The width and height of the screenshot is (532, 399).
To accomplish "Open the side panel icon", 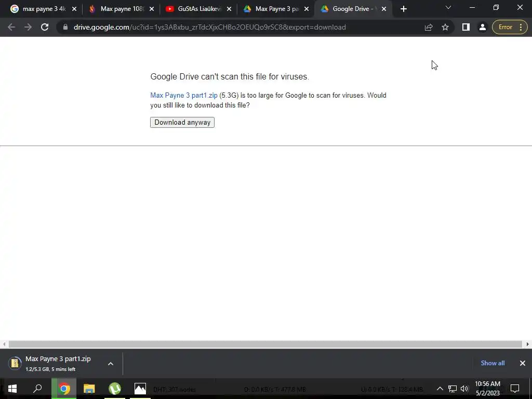I will (x=466, y=27).
